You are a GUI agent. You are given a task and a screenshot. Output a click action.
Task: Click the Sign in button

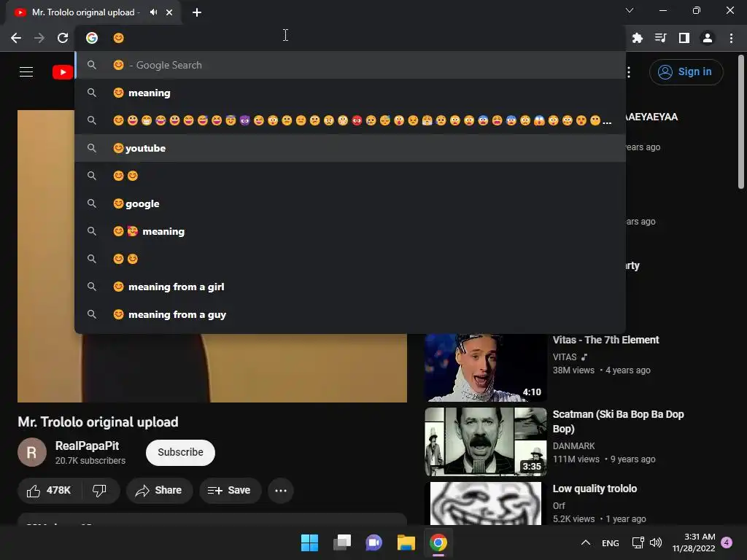point(686,72)
